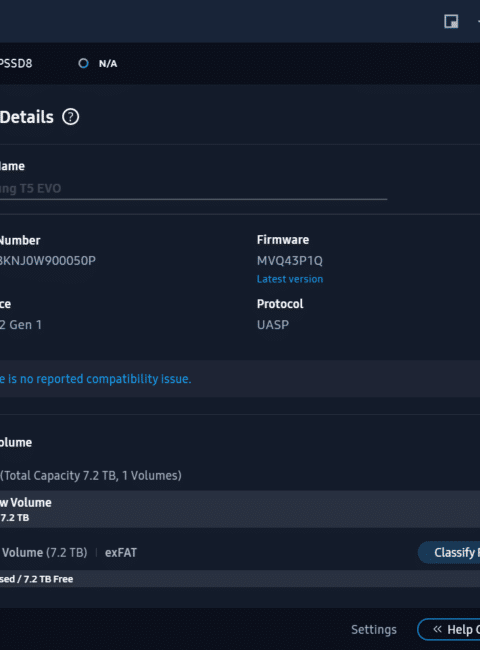Select the New Volume 7.2 TB row
This screenshot has width=480, height=650.
(x=240, y=509)
